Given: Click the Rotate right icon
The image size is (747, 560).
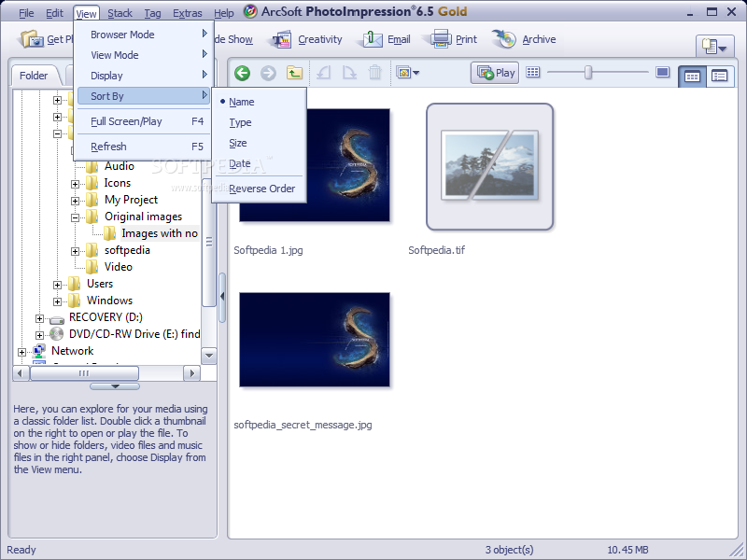Looking at the screenshot, I should pos(349,73).
